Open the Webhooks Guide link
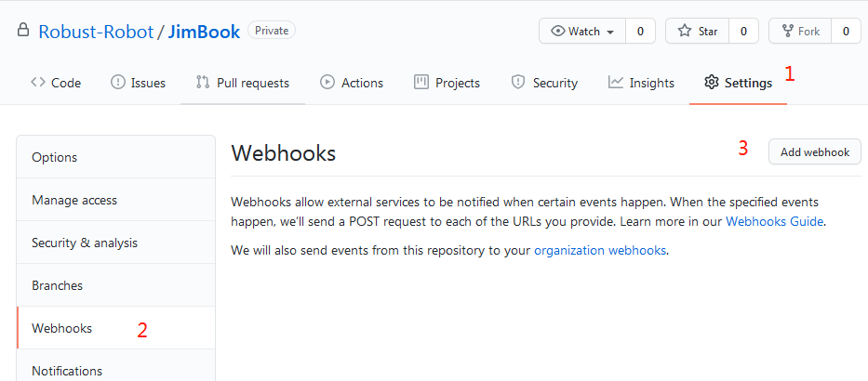 click(775, 222)
